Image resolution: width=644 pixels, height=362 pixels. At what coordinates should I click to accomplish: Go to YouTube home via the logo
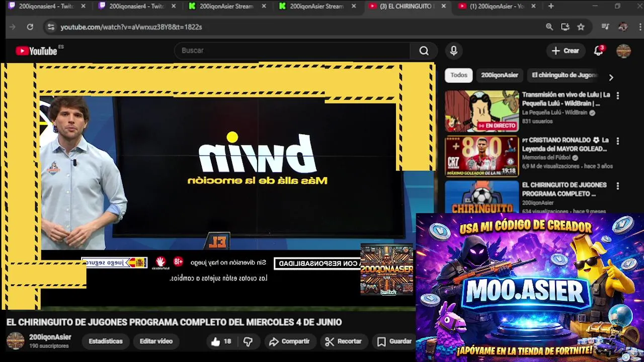(36, 51)
